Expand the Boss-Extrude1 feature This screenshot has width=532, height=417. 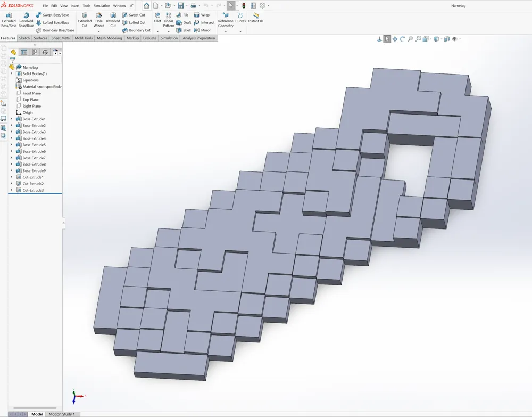tap(11, 119)
